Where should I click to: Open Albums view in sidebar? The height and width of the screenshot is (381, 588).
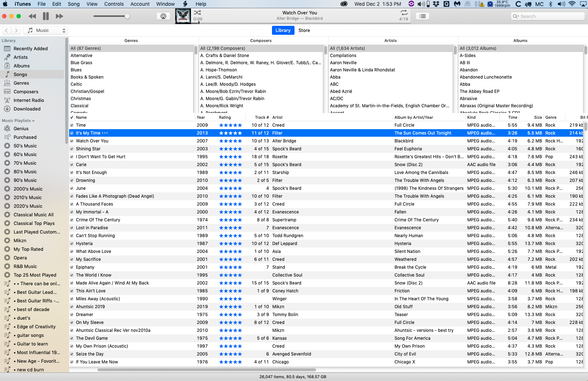tap(22, 66)
